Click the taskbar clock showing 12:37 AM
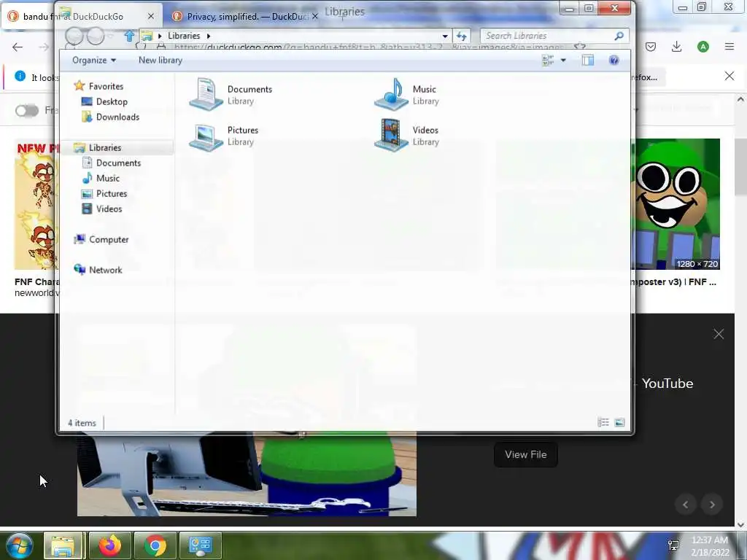This screenshot has width=747, height=560. 710,546
